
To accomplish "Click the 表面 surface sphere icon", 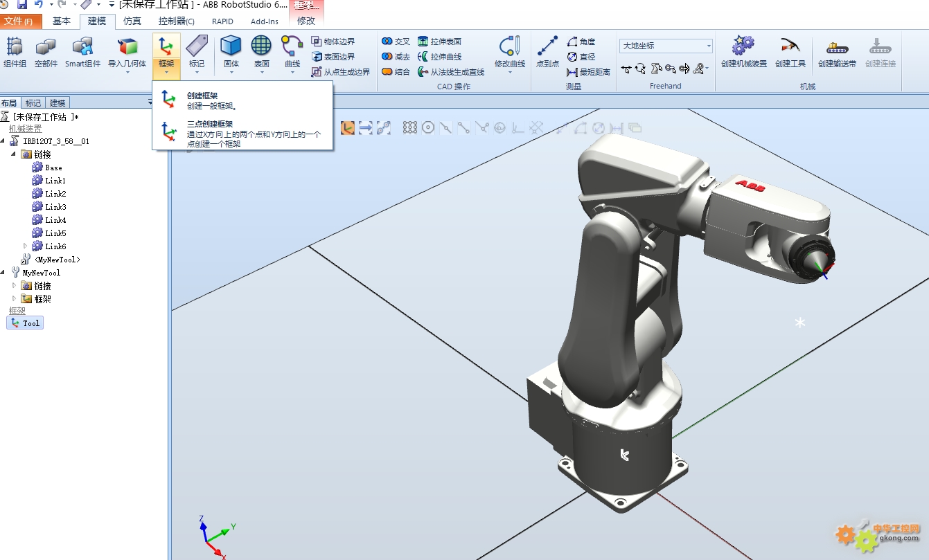I will coord(261,46).
